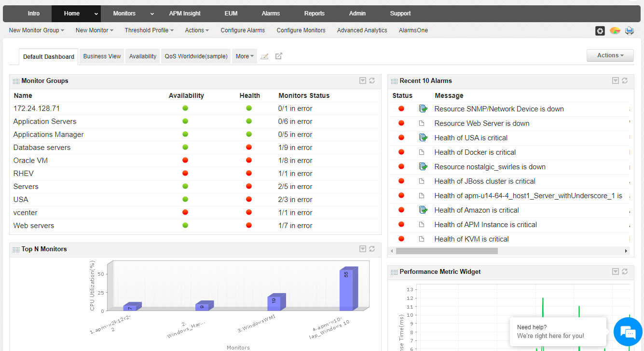Click the printer icon in the toolbar

629,30
